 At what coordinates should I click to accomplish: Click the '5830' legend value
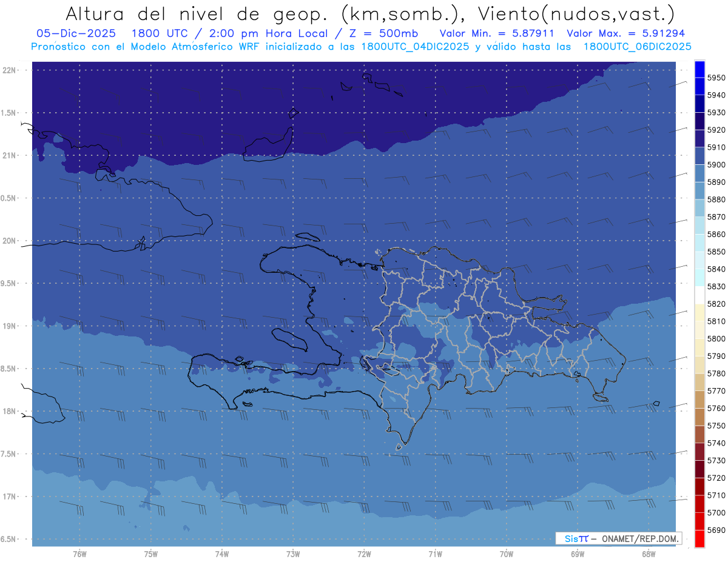(x=716, y=287)
